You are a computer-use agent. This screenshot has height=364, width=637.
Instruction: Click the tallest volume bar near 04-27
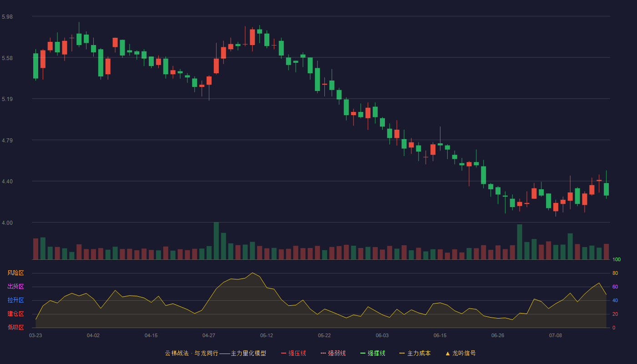coord(216,241)
